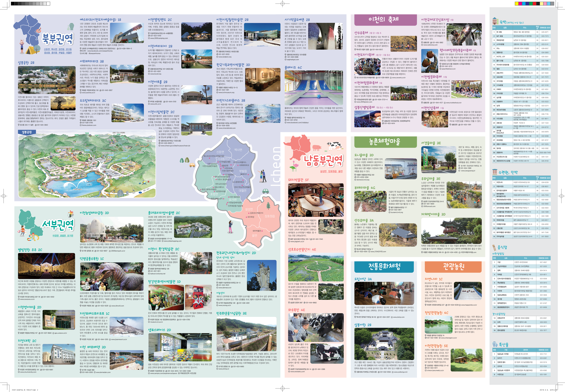Click 뷰 모텔 row in 숙박 table

point(521,32)
